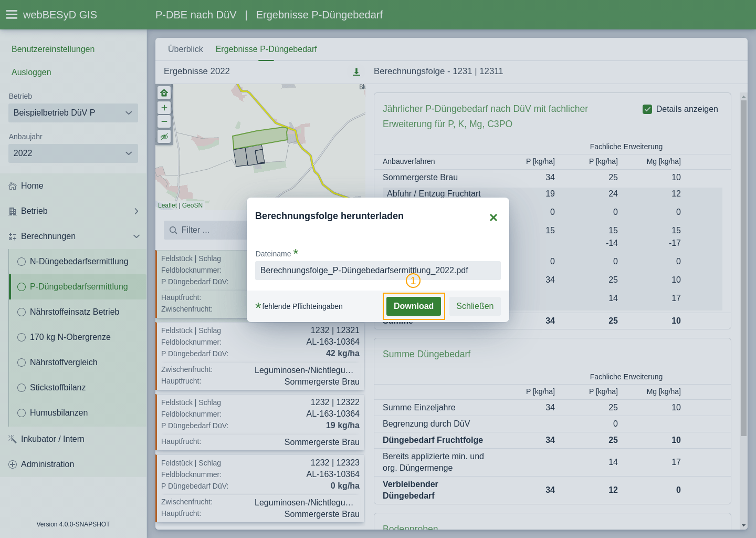Select Nährstoffeinsatz Betrieb entry
Image resolution: width=756 pixels, height=538 pixels.
tap(78, 312)
